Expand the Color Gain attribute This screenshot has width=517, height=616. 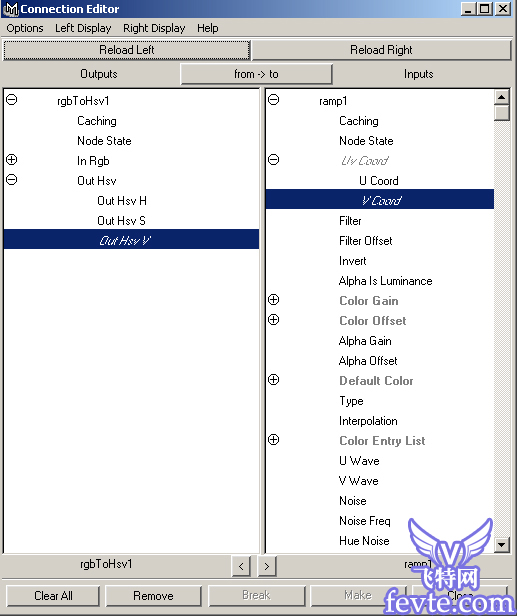pyautogui.click(x=273, y=299)
